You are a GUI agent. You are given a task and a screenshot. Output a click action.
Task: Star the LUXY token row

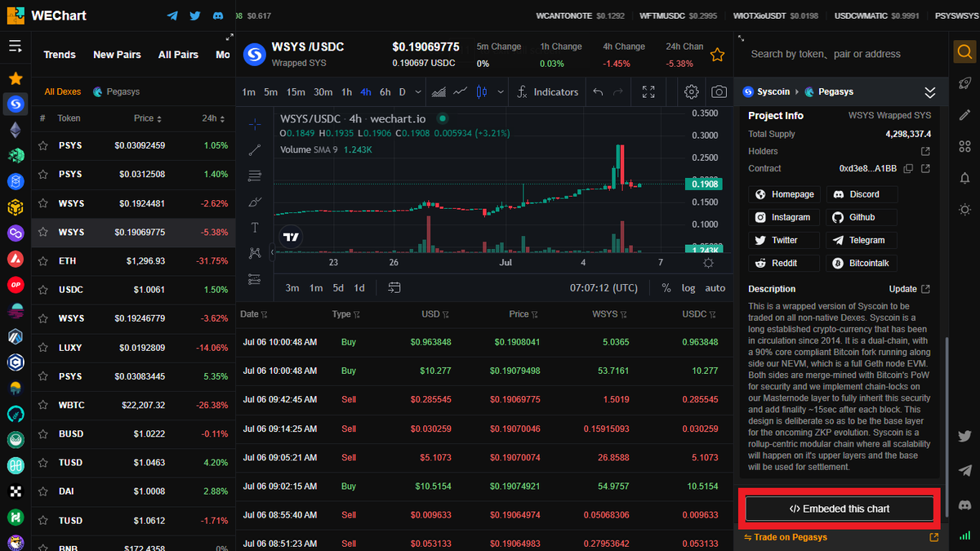[x=42, y=347]
